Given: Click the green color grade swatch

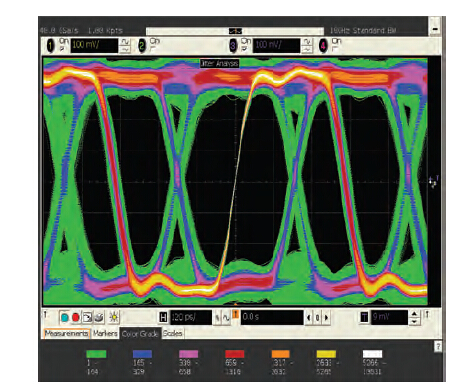Looking at the screenshot, I should pyautogui.click(x=96, y=354).
